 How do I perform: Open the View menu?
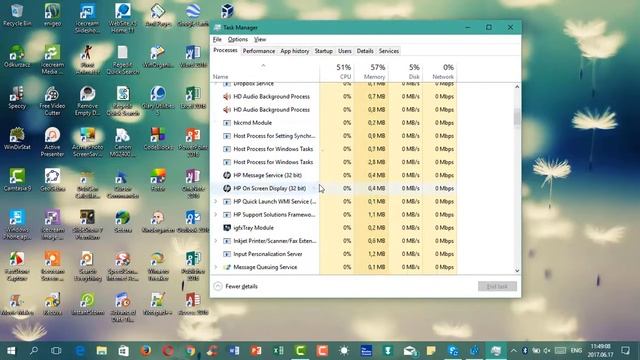coord(260,40)
